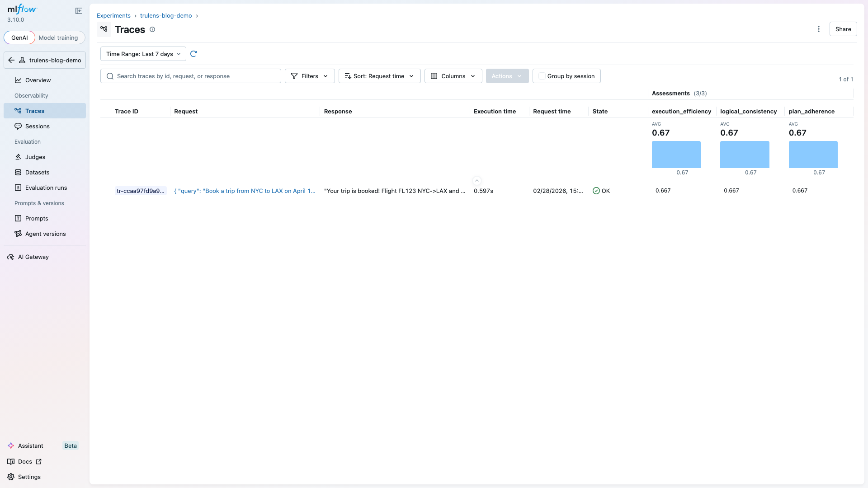Enable Group by session checkbox
The height and width of the screenshot is (488, 868).
tap(542, 76)
